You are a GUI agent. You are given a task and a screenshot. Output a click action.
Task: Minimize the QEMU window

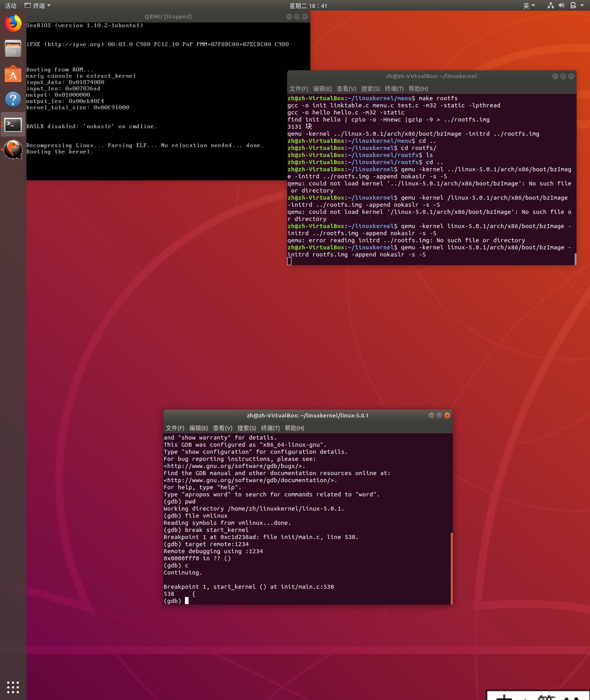pos(289,17)
